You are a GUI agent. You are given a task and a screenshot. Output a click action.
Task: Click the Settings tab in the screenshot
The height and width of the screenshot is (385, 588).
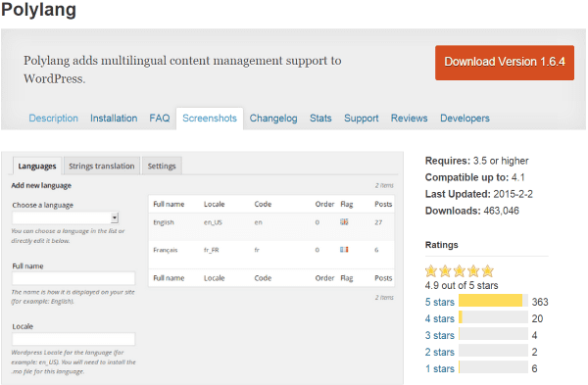coord(162,166)
